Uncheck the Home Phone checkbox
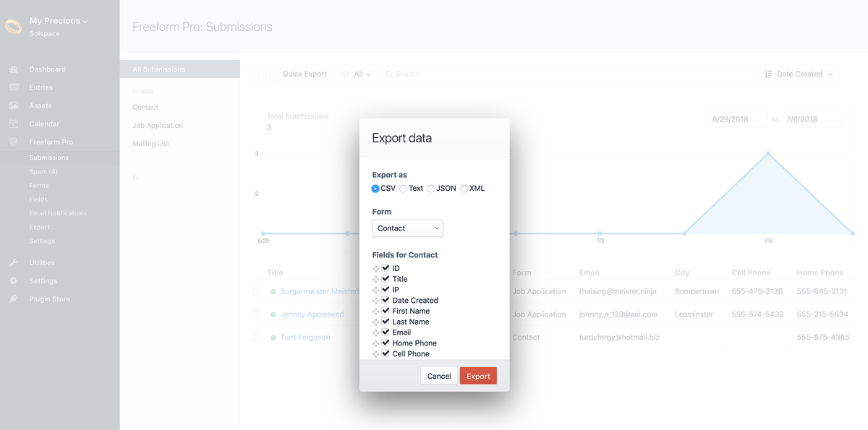This screenshot has height=430, width=868. point(386,343)
